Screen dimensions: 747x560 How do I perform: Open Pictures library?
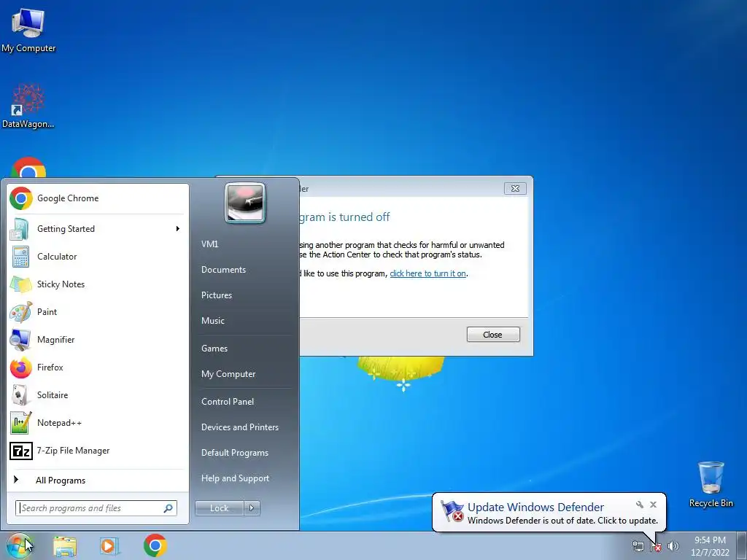[x=217, y=295]
